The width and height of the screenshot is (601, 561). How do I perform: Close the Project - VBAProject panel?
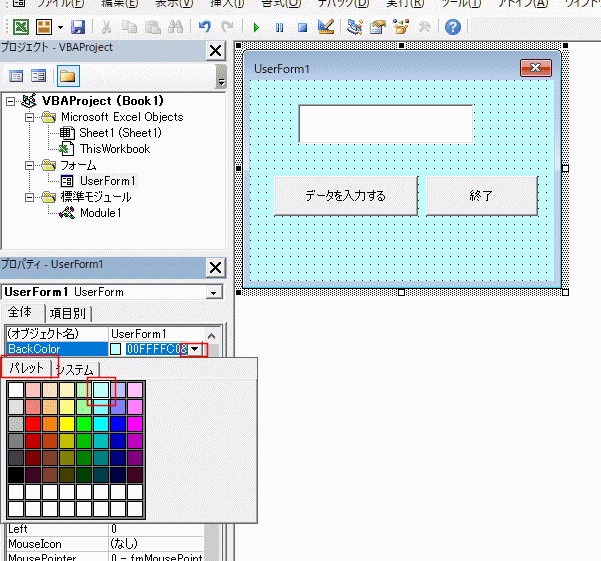tap(215, 51)
